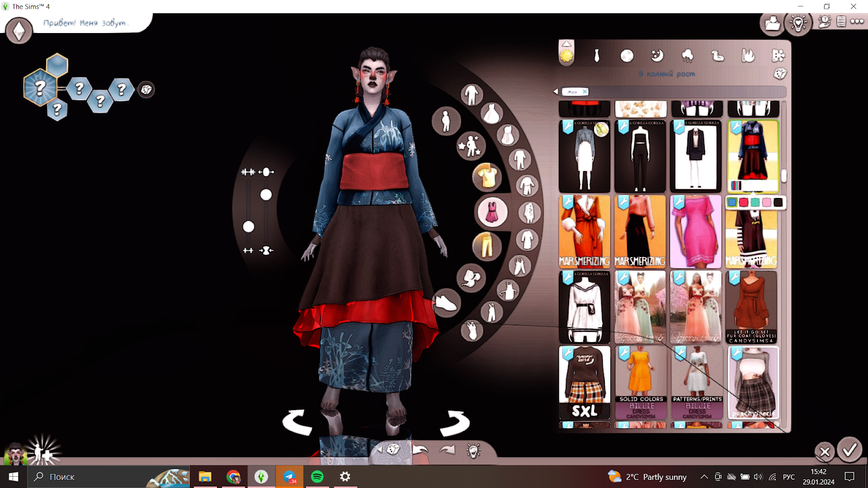The width and height of the screenshot is (868, 488).
Task: Open Telegram from the taskbar
Action: [289, 477]
